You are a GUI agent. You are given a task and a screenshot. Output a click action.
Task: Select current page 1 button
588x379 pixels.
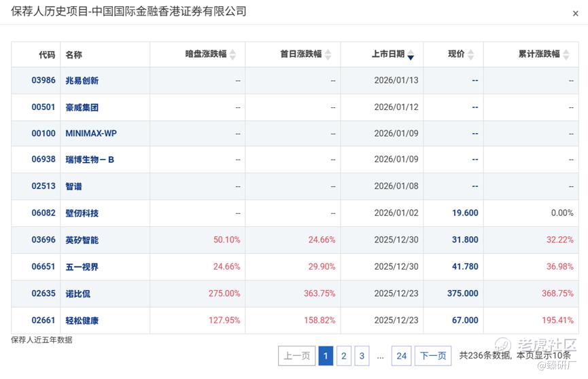click(326, 355)
